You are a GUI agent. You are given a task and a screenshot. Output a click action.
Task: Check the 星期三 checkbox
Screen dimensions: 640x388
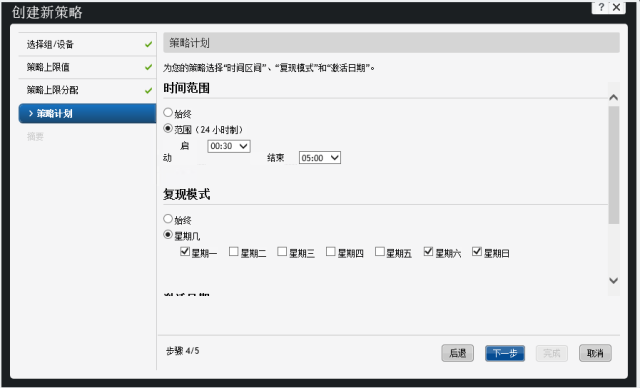tap(282, 251)
